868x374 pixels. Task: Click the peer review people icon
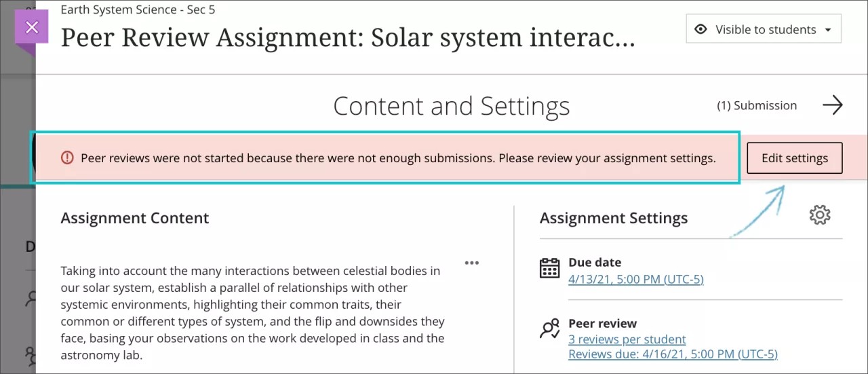tap(549, 329)
